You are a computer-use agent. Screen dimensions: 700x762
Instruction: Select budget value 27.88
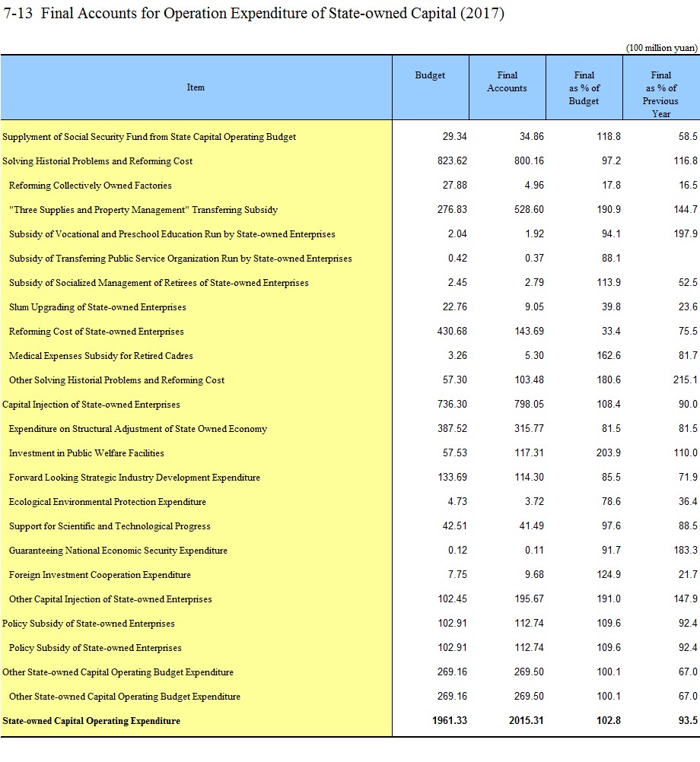coord(454,185)
